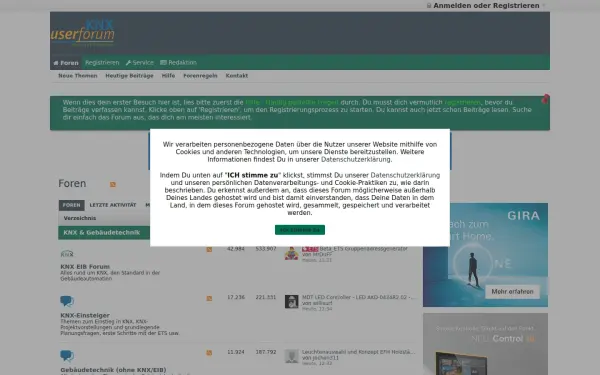Click topic count 11.924 of Gebäudetechnik

(236, 352)
